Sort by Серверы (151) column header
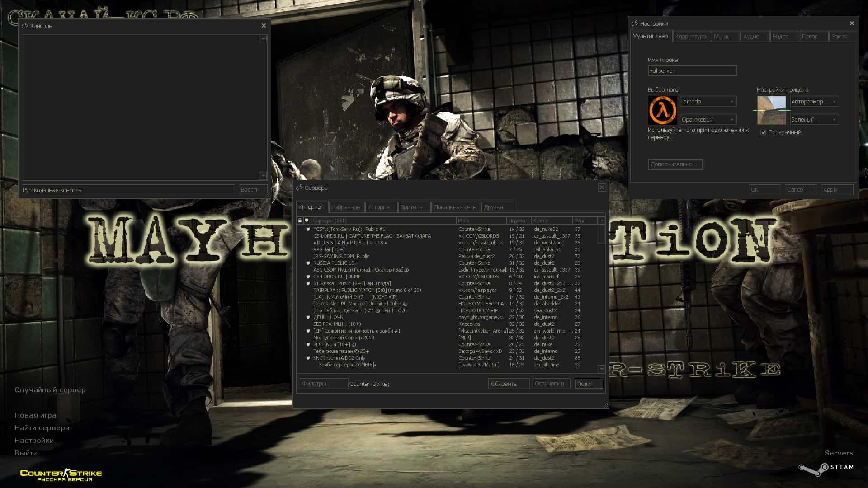Screen dimensions: 868x488 [x=383, y=221]
